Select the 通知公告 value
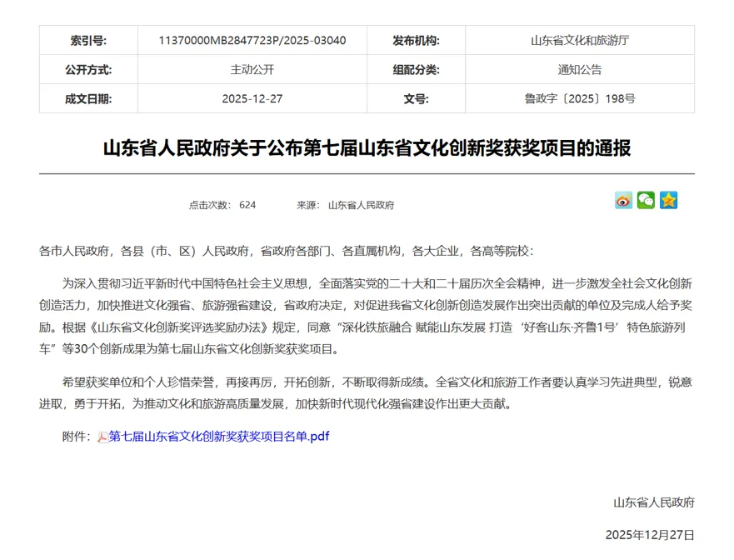 580,70
